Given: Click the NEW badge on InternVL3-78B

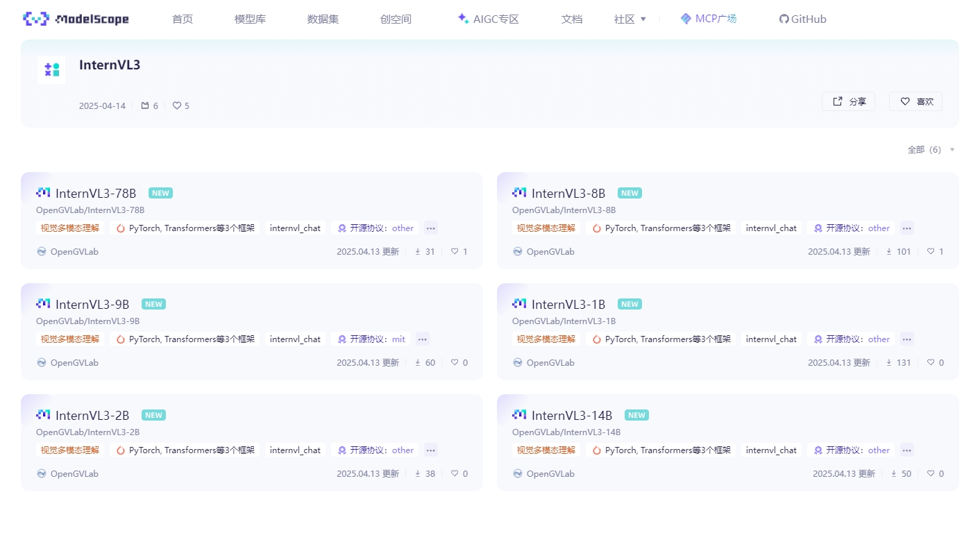Looking at the screenshot, I should pos(160,193).
